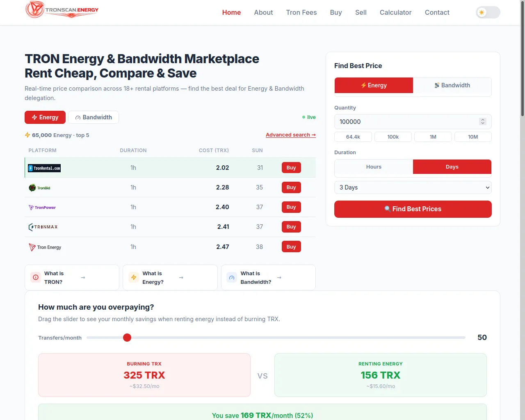Image resolution: width=525 pixels, height=420 pixels.
Task: Click the Quantity stepper arrows
Action: pyautogui.click(x=483, y=121)
